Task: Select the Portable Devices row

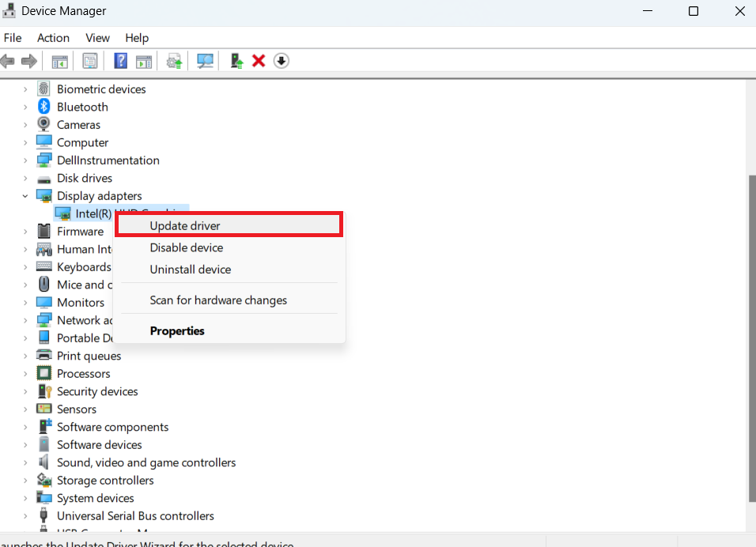Action: [85, 338]
